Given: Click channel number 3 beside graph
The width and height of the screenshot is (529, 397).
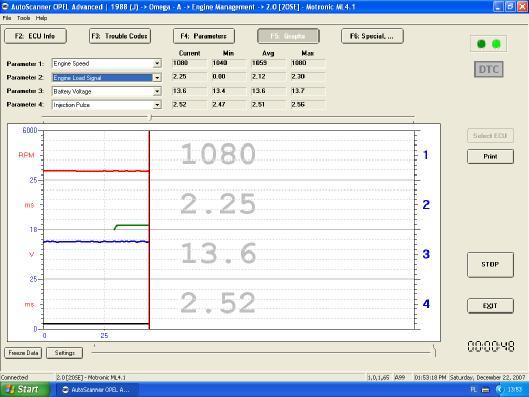Looking at the screenshot, I should coord(426,254).
